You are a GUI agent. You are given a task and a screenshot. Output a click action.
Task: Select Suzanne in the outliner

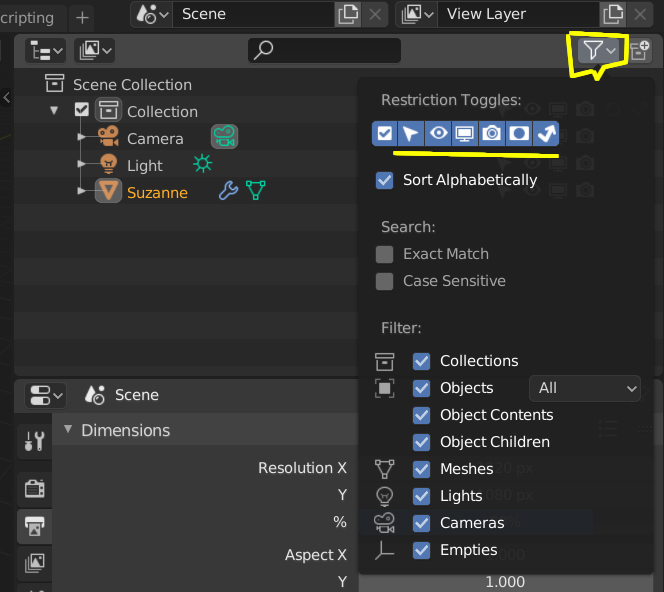click(x=157, y=192)
